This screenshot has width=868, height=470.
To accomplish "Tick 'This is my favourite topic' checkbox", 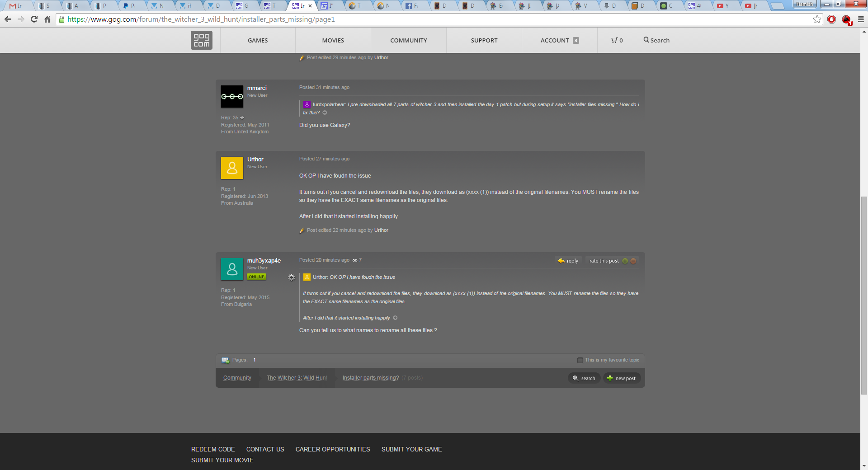I will (580, 360).
